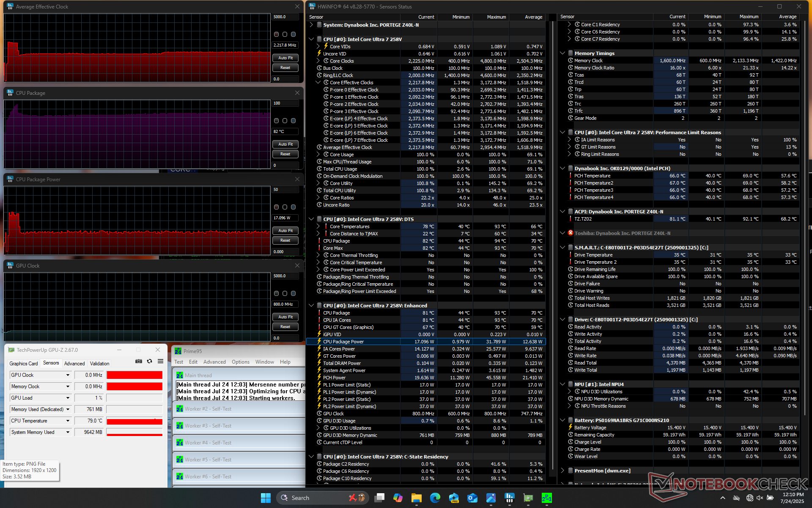
Task: Expand the Core Temperatures sensor row
Action: [318, 226]
